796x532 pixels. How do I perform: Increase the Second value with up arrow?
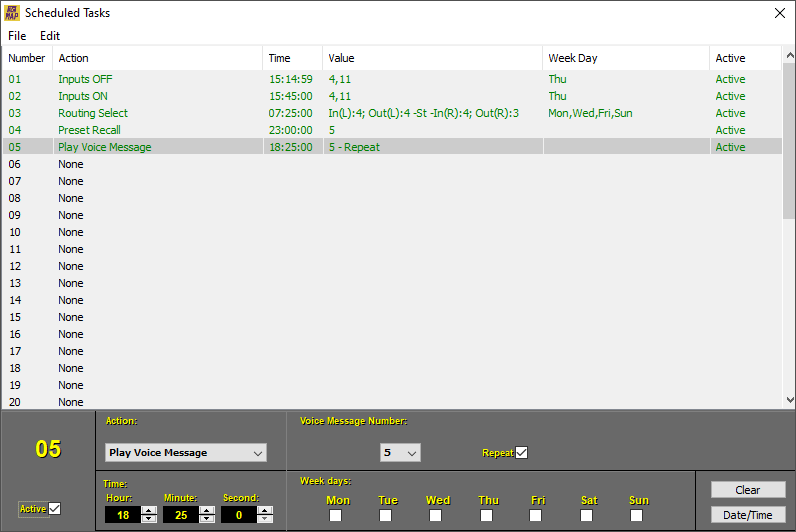(x=265, y=510)
